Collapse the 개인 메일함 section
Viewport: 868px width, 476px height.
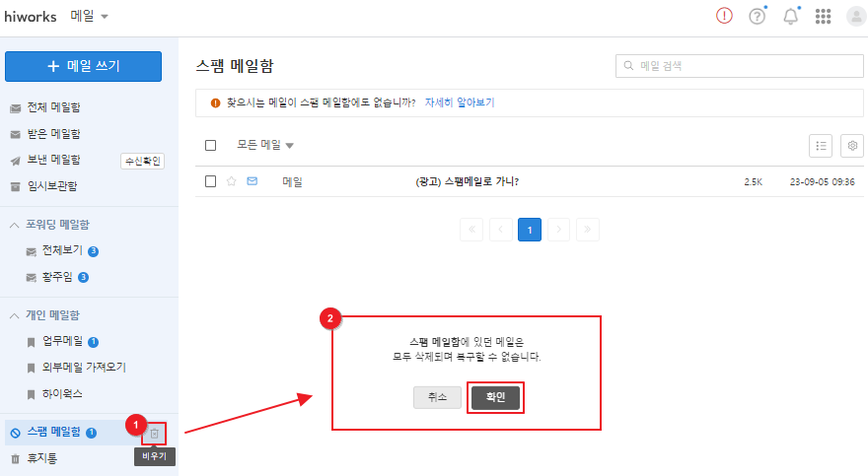[15, 315]
